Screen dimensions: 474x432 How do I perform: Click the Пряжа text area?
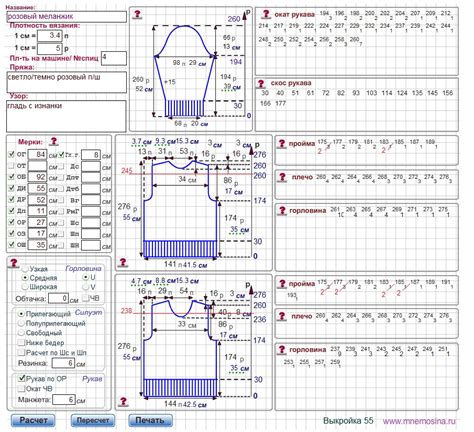click(x=66, y=82)
